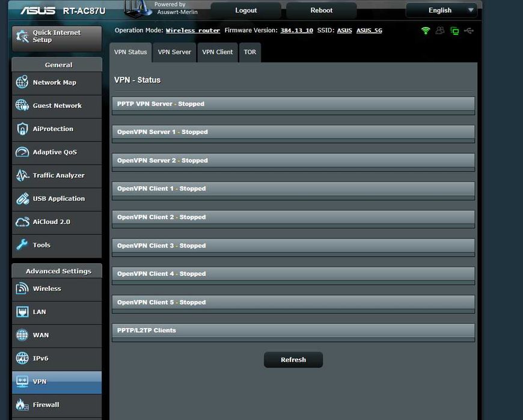This screenshot has width=523, height=420.
Task: Click the Quick Internet Setup button
Action: (57, 38)
